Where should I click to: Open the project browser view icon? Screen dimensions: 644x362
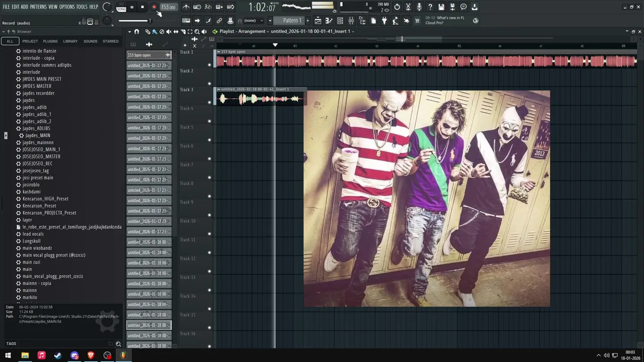pyautogui.click(x=363, y=21)
